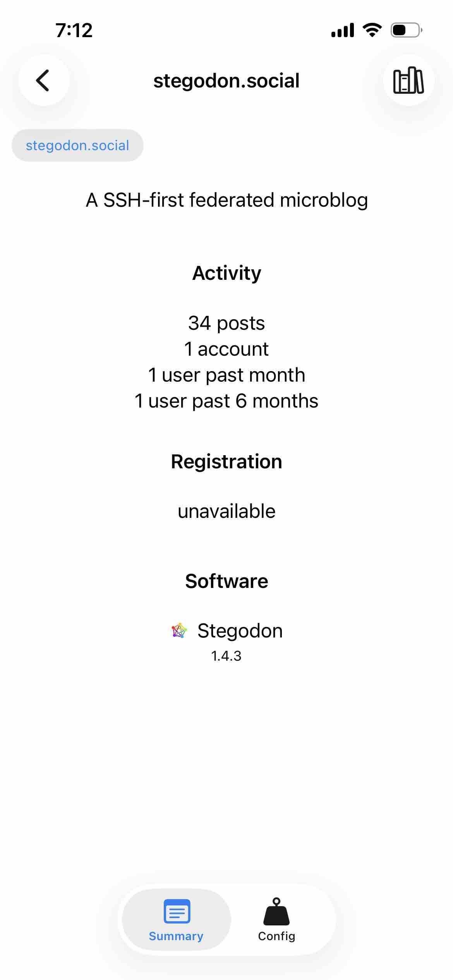Open the stegodon.social link pill
Screen dimensions: 453x980
tap(77, 146)
